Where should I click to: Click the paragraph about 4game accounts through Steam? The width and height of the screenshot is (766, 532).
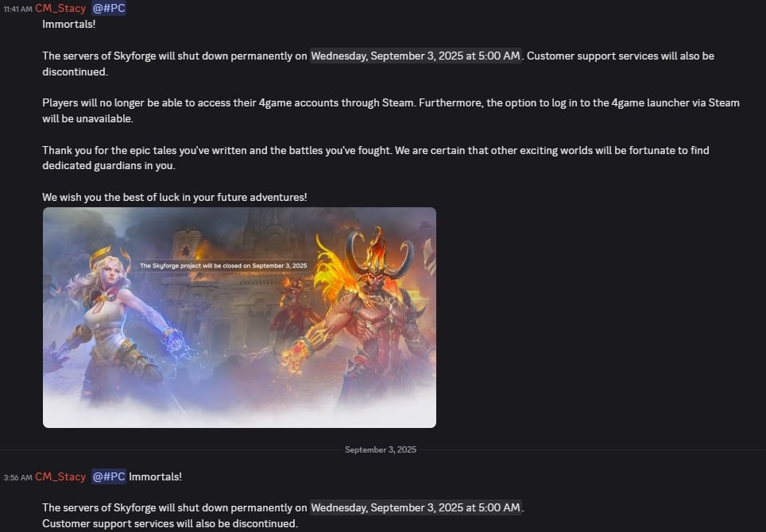tap(391, 111)
